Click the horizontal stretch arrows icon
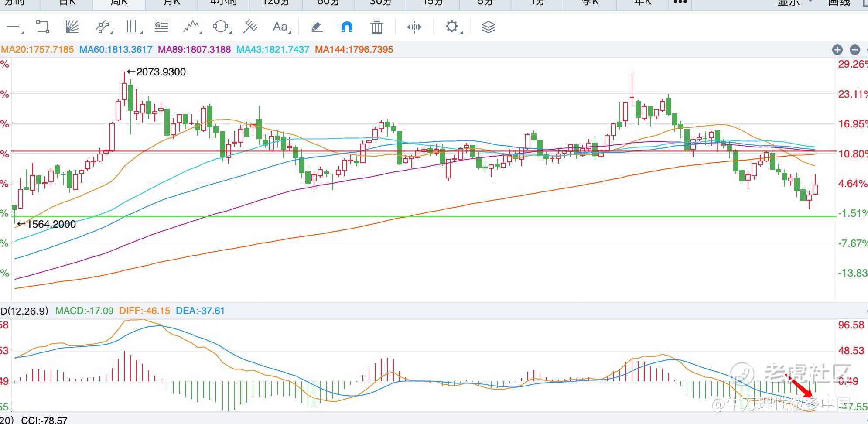The image size is (868, 424). (x=414, y=27)
